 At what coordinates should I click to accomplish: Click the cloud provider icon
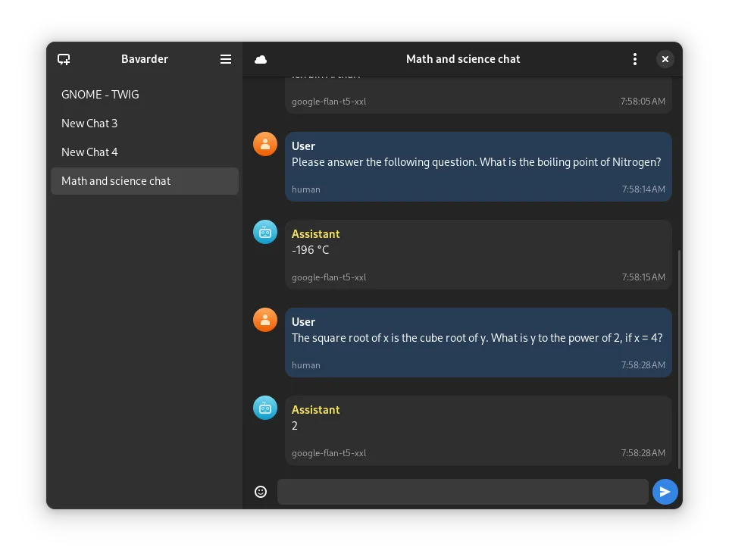click(261, 59)
